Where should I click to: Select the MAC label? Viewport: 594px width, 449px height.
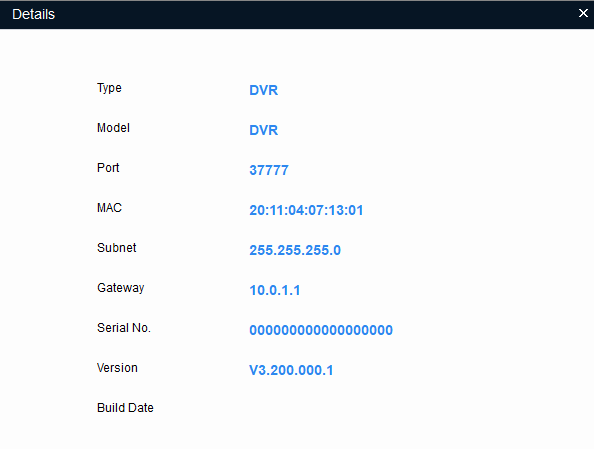point(109,208)
